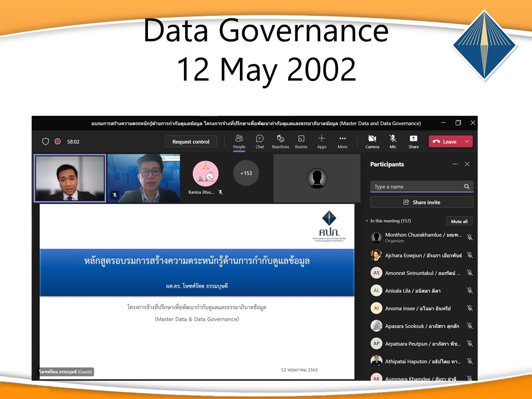Collapse the 'In this meeting (157)' list

click(x=367, y=221)
